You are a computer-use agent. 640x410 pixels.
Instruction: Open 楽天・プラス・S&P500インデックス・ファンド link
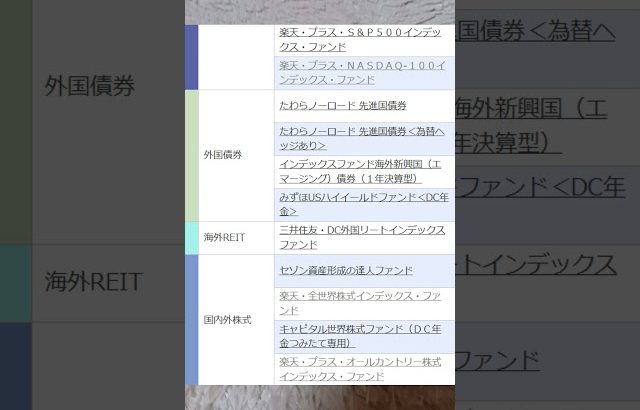[360, 40]
